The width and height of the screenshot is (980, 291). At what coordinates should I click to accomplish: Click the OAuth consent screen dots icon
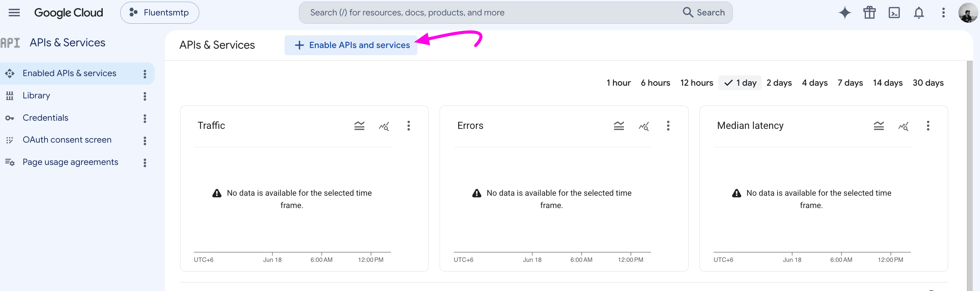pyautogui.click(x=10, y=140)
